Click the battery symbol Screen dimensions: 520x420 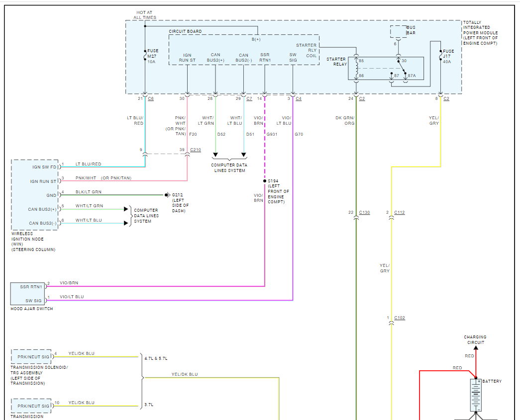(476, 395)
